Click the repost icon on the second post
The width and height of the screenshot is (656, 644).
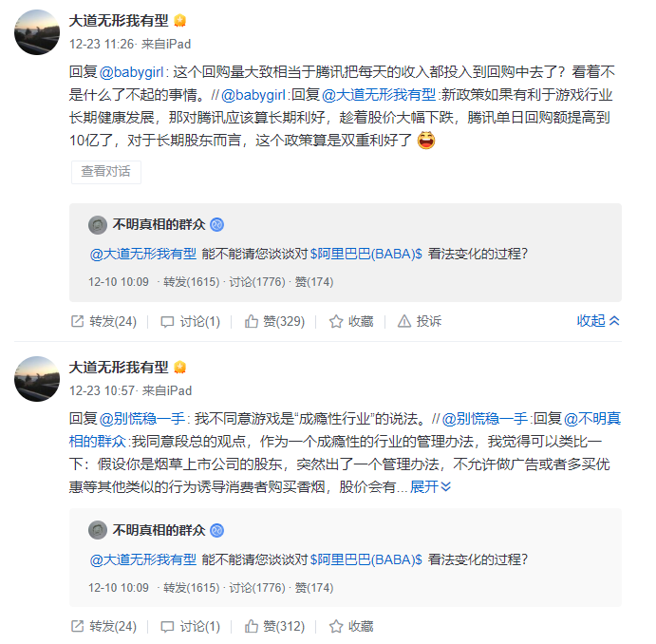[x=78, y=626]
